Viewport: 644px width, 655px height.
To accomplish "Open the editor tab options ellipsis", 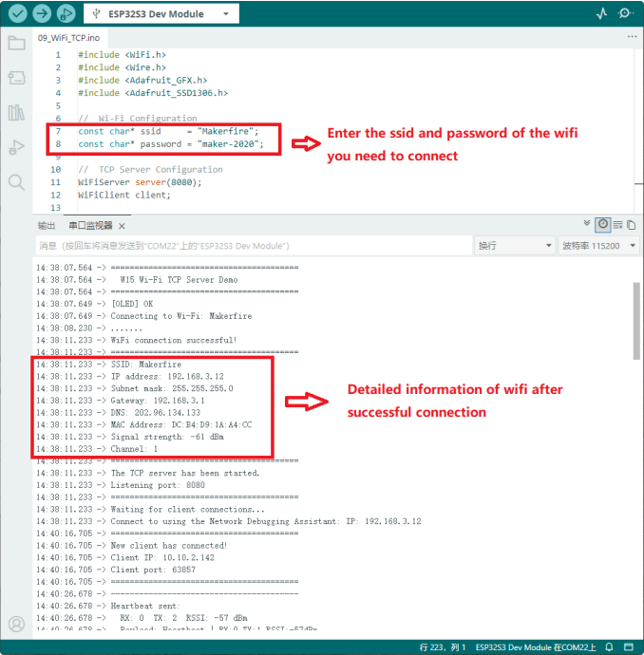I will pyautogui.click(x=632, y=37).
